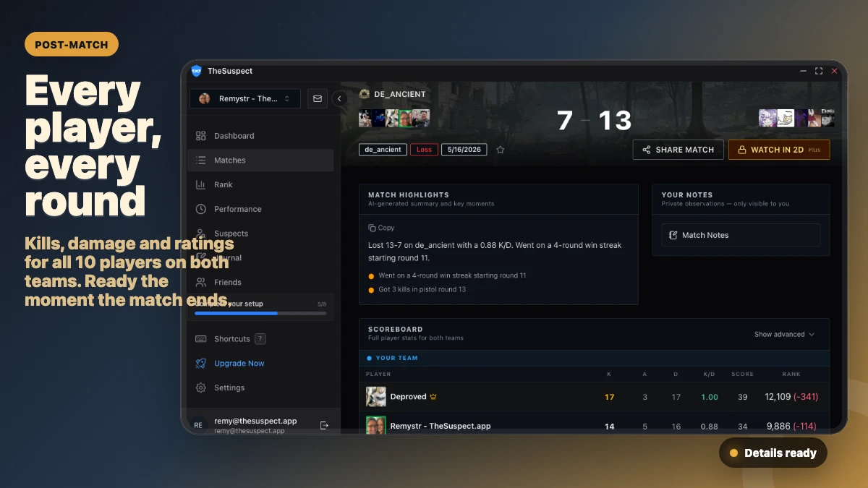Click Deproved's 17 kills value
The height and width of the screenshot is (488, 868).
(609, 397)
